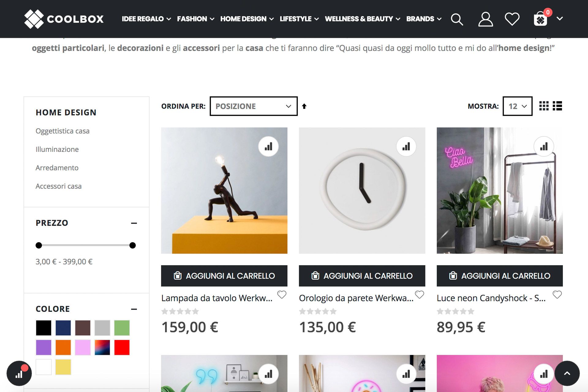Compare the wall clock product

pos(406,146)
